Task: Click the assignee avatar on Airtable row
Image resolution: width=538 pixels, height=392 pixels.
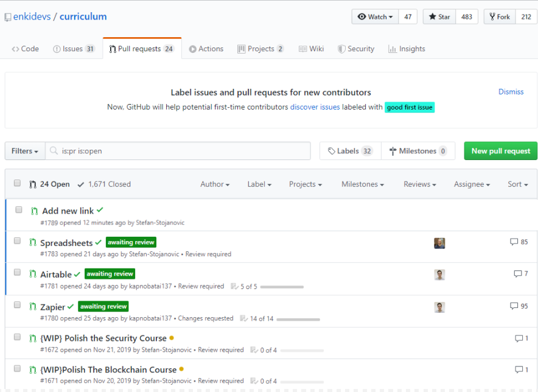Action: tap(439, 275)
